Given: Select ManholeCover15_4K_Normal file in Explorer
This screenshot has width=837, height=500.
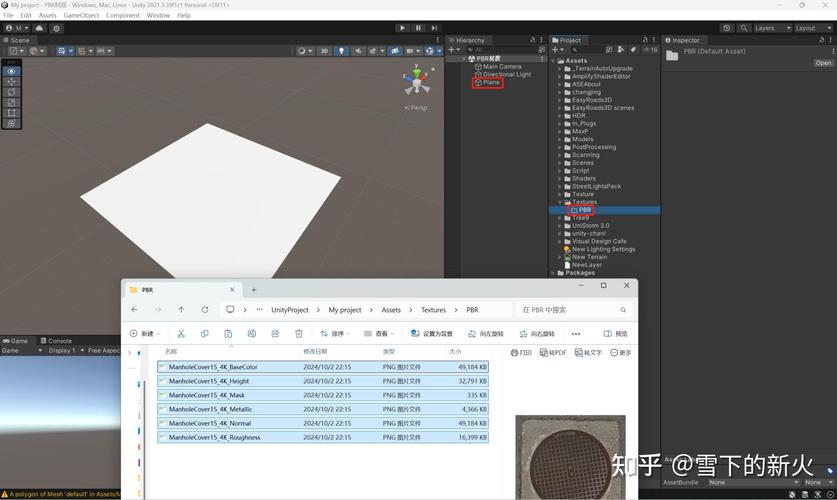Looking at the screenshot, I should [x=210, y=423].
